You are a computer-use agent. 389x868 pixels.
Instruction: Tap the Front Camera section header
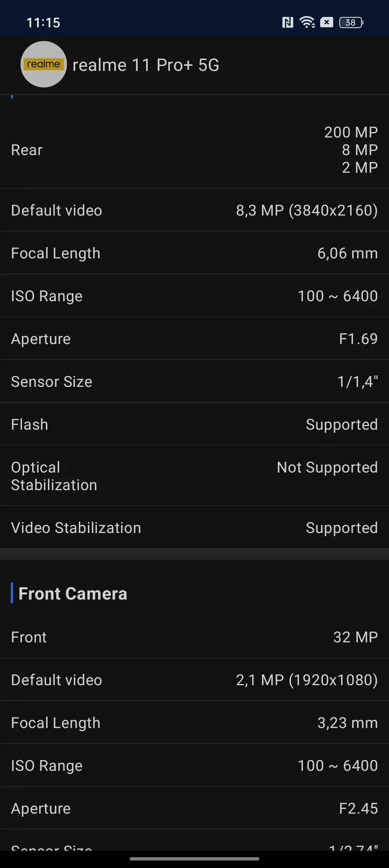(x=73, y=594)
